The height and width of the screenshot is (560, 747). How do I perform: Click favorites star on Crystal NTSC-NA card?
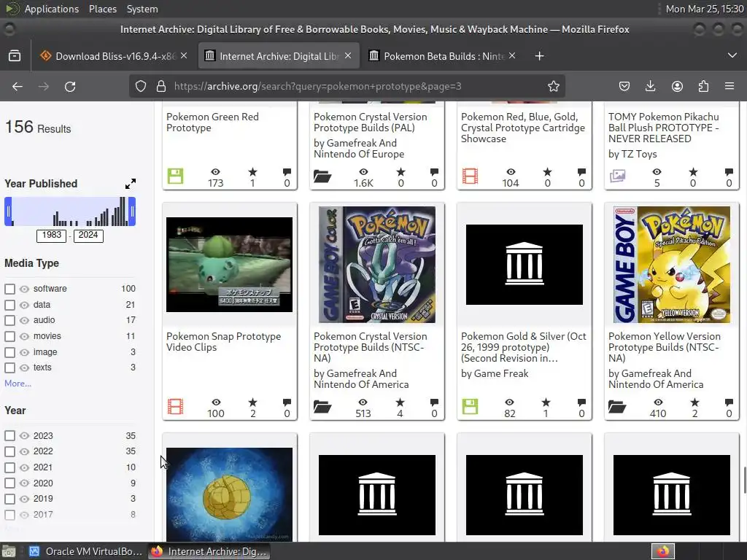(400, 402)
